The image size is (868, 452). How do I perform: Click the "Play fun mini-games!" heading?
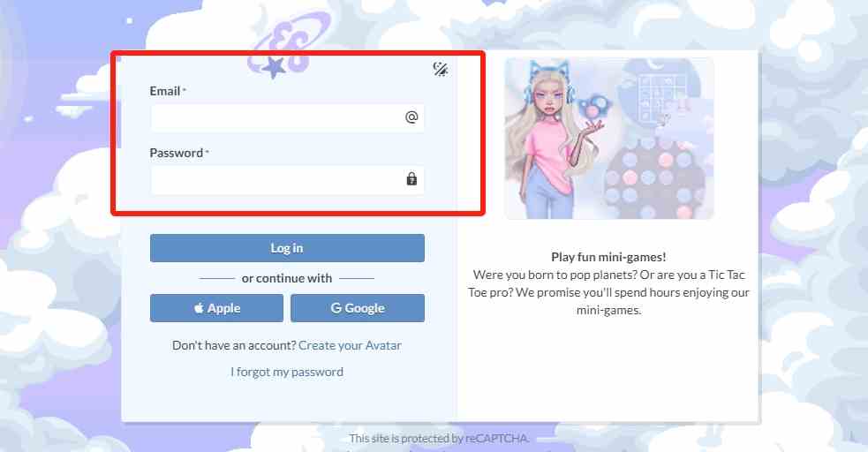[x=608, y=257]
